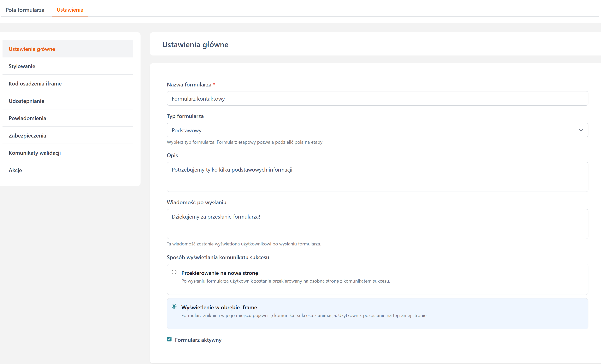601x364 pixels.
Task: Click the Opis text area
Action: point(377,177)
